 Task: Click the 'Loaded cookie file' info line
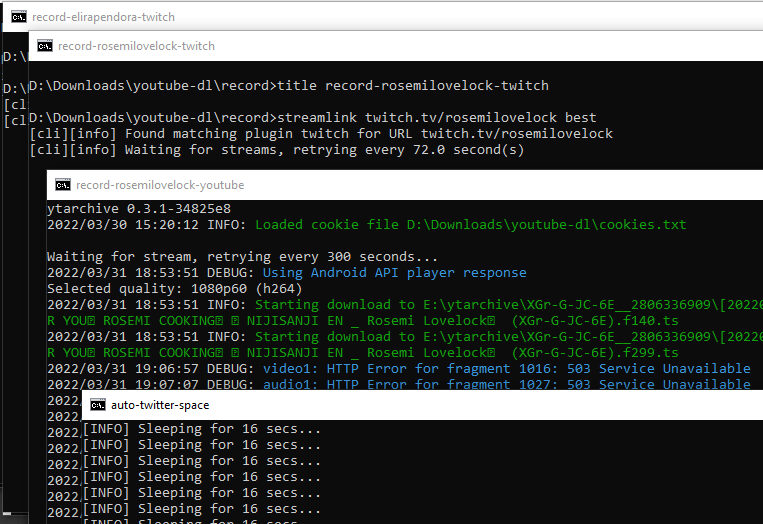(x=367, y=225)
